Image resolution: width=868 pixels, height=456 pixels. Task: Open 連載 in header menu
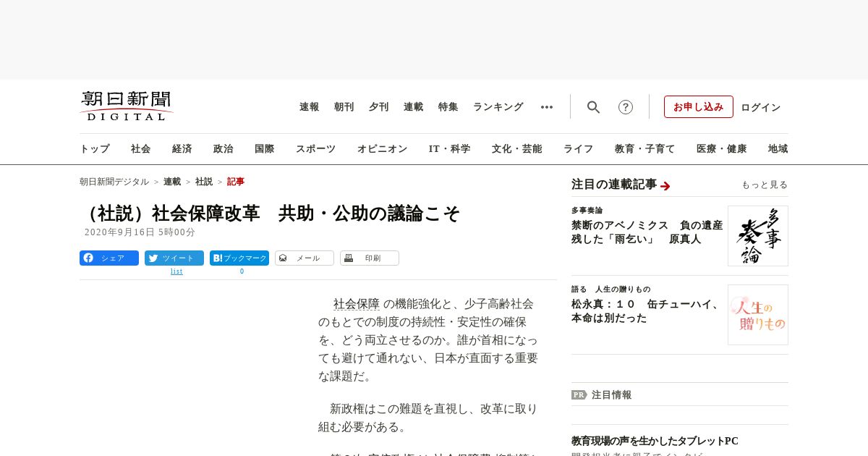(414, 107)
